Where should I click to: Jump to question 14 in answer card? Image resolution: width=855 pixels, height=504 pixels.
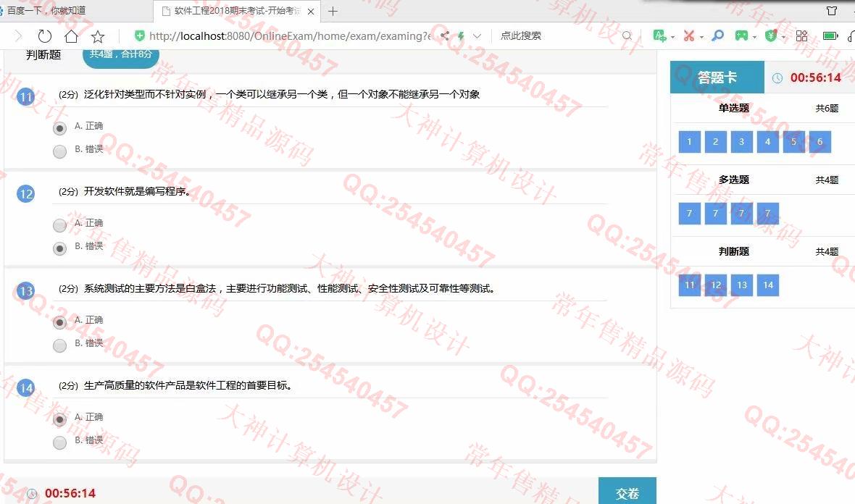[x=768, y=285]
